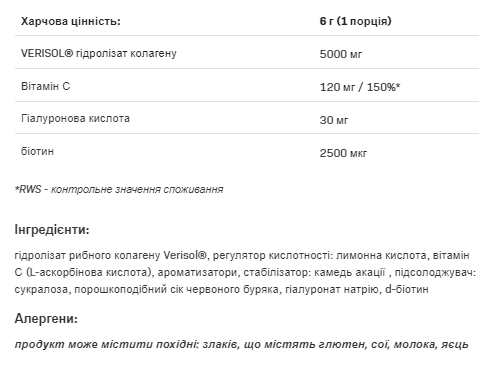
Task: Click the 'Гіалуронова кислота' row label
Action: click(75, 118)
